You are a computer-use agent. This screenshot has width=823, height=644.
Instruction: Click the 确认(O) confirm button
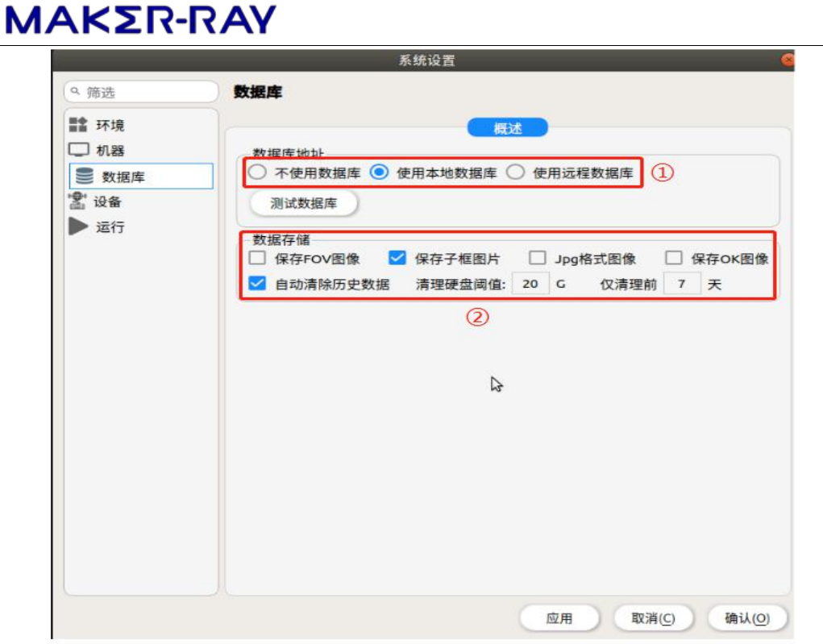747,617
